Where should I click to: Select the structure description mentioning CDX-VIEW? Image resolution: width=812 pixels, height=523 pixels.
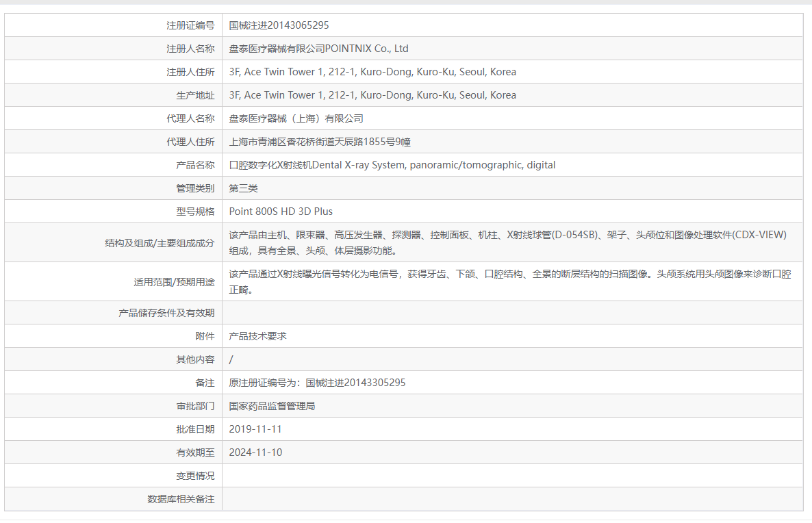pos(507,243)
